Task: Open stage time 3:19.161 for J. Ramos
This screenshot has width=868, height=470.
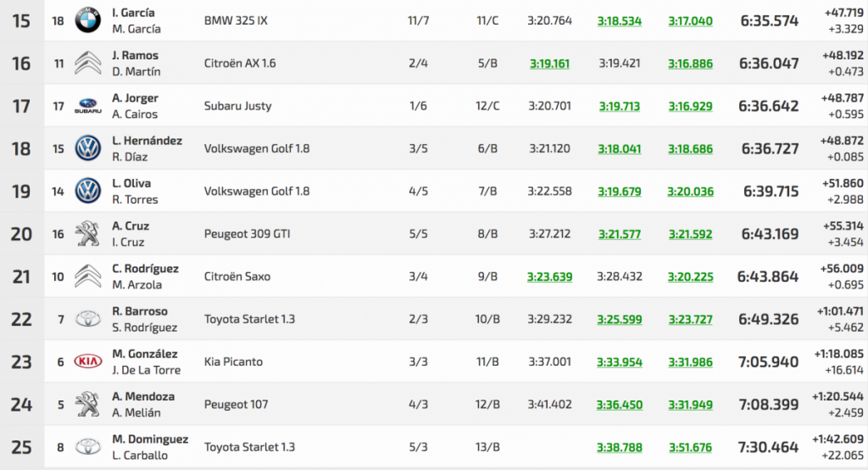Action: coord(549,64)
